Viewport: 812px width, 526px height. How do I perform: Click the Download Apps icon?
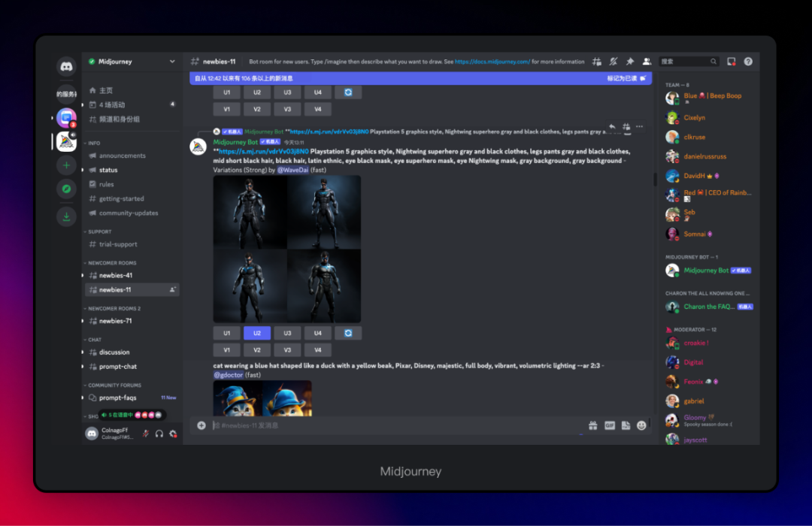click(x=66, y=216)
